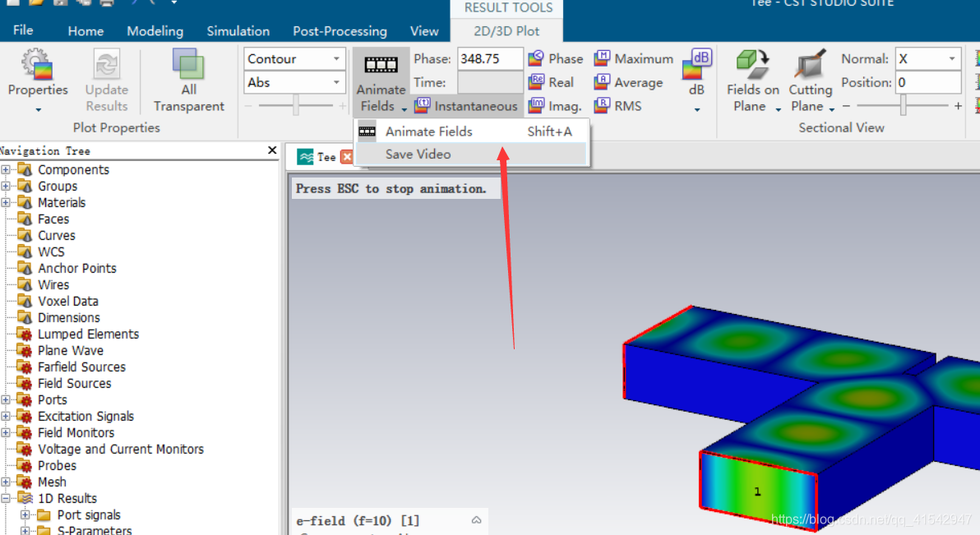Switch to the View ribbon tab

(423, 30)
